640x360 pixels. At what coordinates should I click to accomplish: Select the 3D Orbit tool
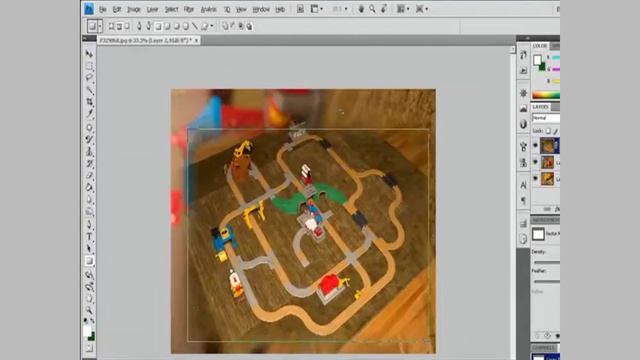click(x=89, y=287)
